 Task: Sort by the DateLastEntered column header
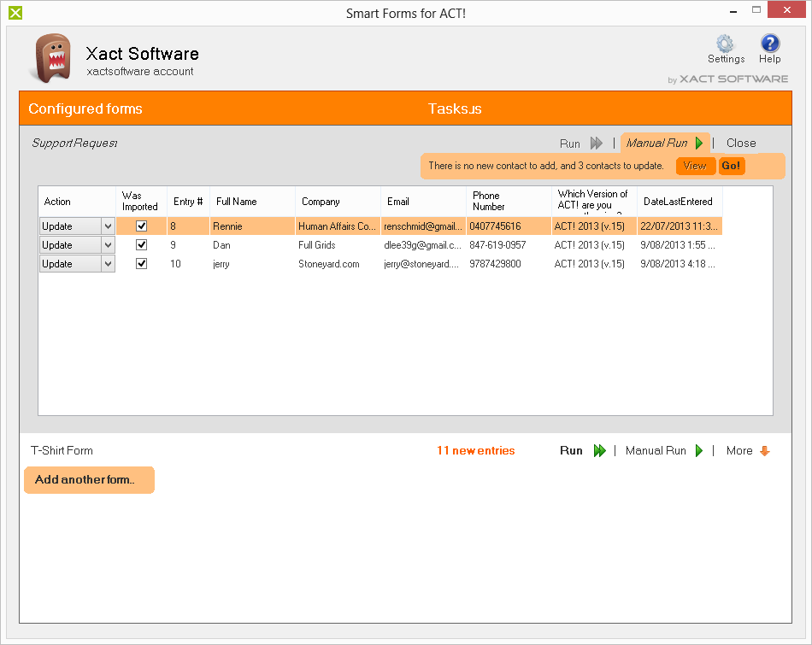tap(680, 202)
